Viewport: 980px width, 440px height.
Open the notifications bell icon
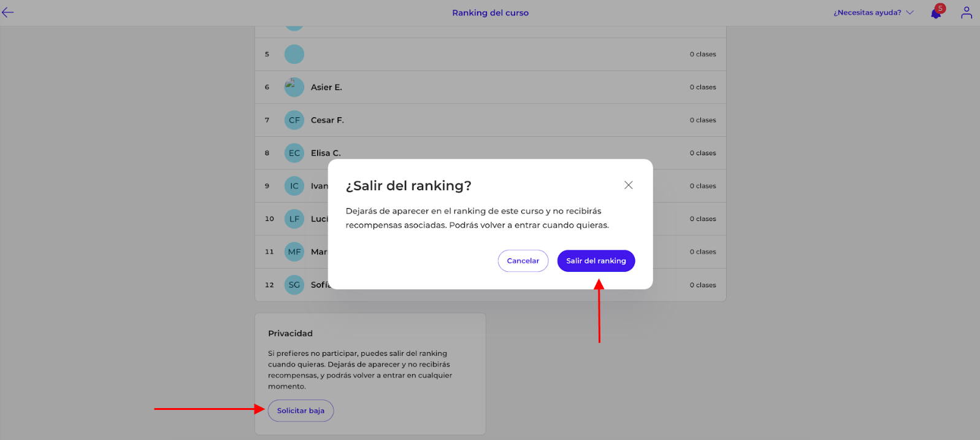coord(936,13)
